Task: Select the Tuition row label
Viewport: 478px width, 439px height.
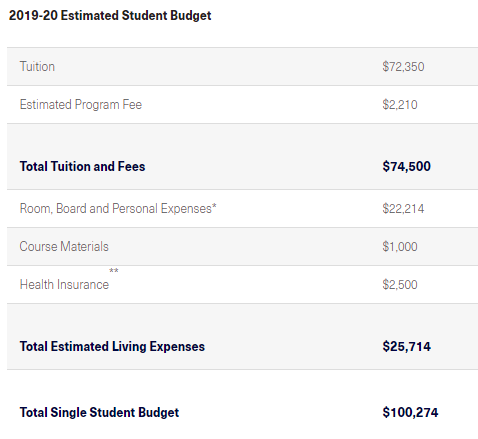Action: click(x=37, y=67)
